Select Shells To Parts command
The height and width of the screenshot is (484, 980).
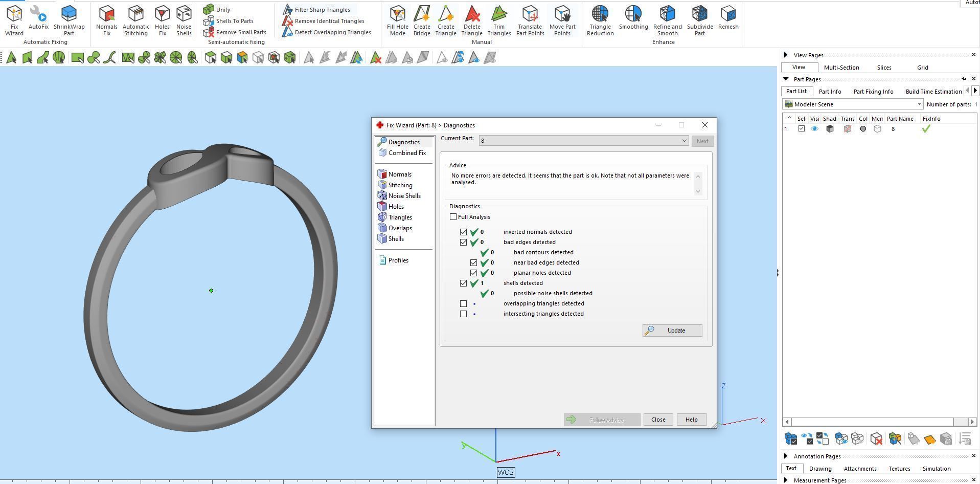(x=229, y=21)
